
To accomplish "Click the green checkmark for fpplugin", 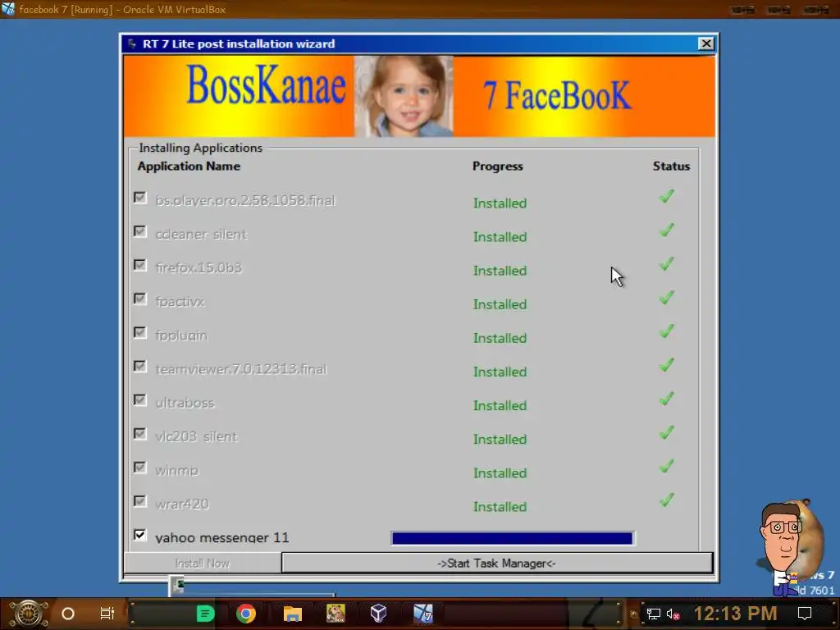I will tap(666, 331).
